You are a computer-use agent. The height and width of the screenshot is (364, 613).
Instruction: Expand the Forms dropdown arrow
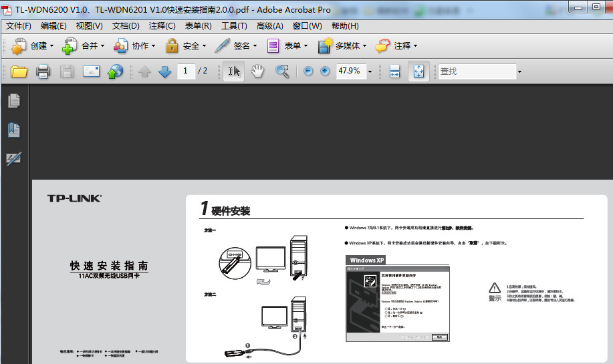(305, 45)
